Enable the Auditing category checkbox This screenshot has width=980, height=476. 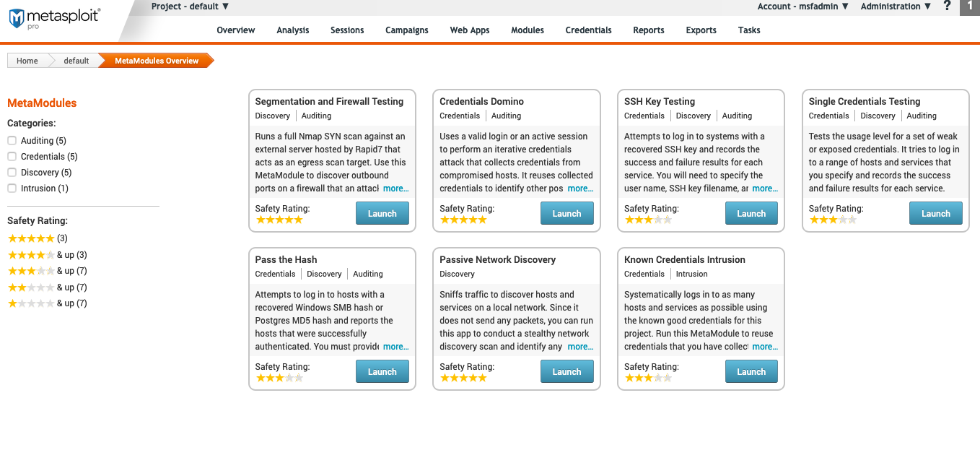point(12,141)
